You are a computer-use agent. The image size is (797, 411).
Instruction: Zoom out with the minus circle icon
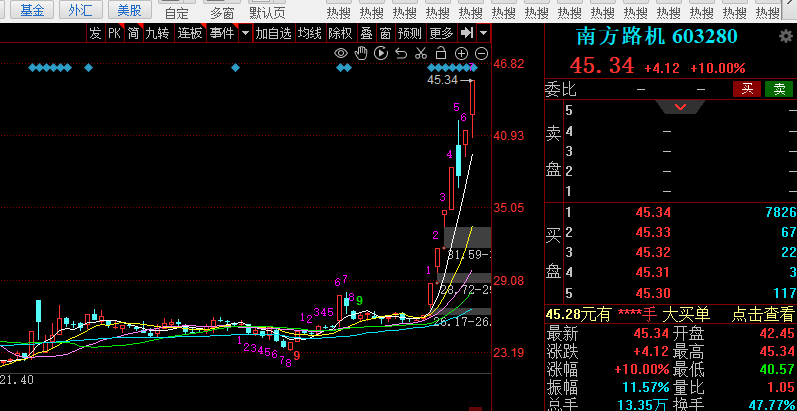(481, 53)
